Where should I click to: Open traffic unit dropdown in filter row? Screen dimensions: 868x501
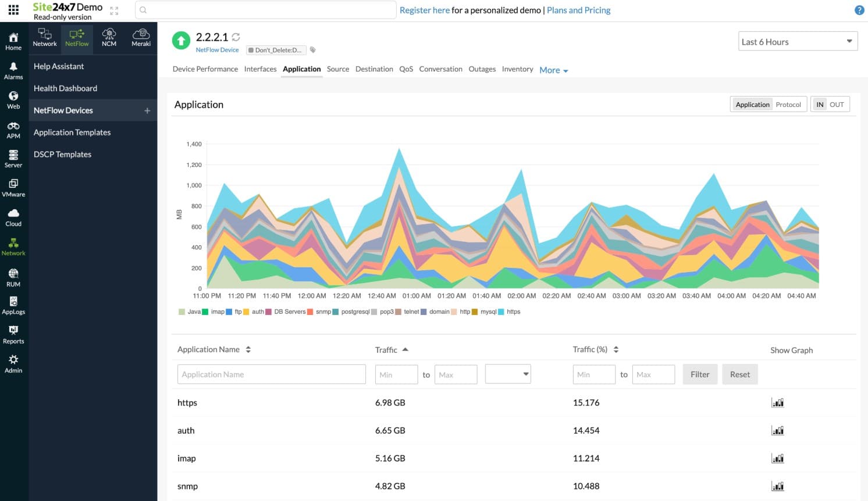click(508, 374)
